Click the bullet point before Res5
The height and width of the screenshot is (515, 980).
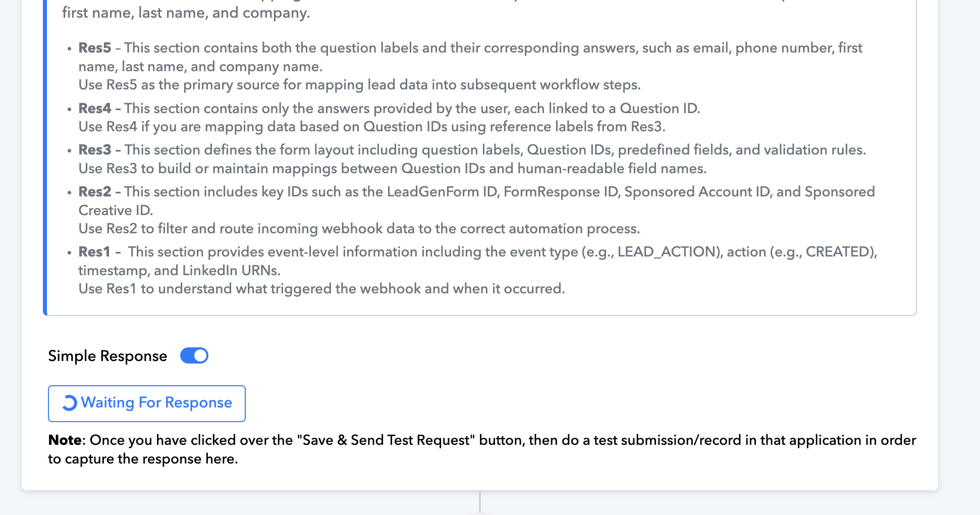point(69,49)
